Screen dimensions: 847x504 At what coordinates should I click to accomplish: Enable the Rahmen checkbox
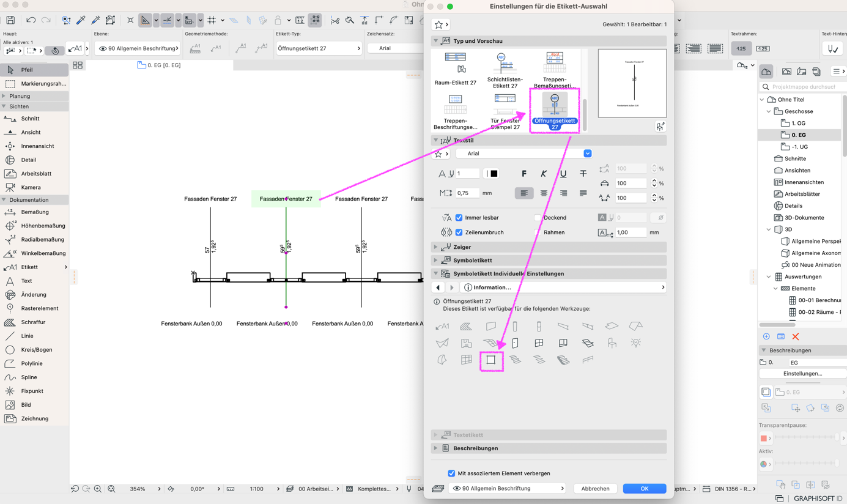click(x=538, y=232)
